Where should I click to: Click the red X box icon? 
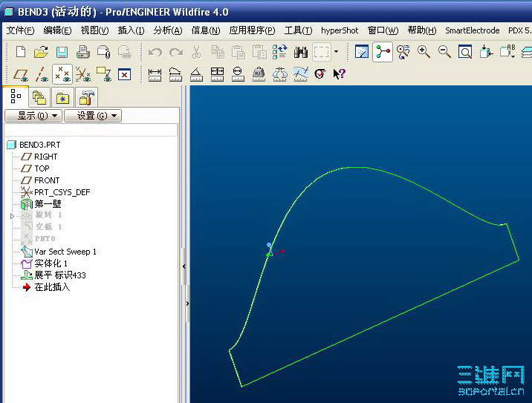pos(125,74)
